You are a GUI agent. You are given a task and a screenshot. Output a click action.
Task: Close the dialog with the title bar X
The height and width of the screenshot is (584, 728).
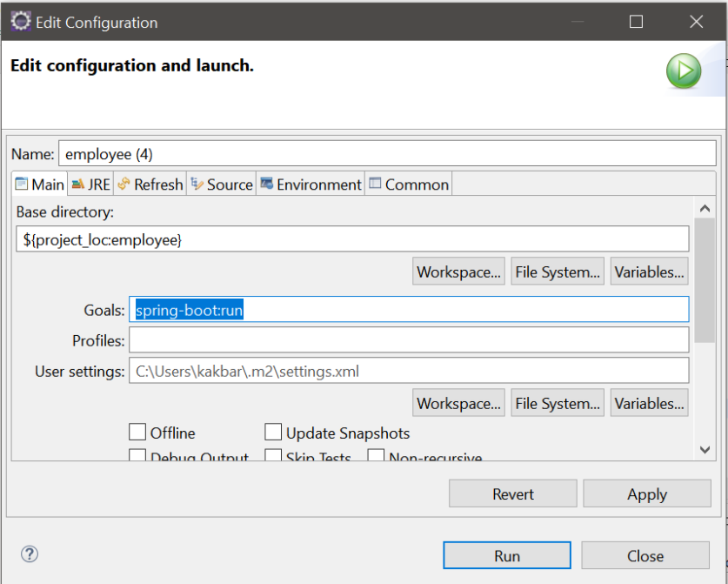pos(697,22)
